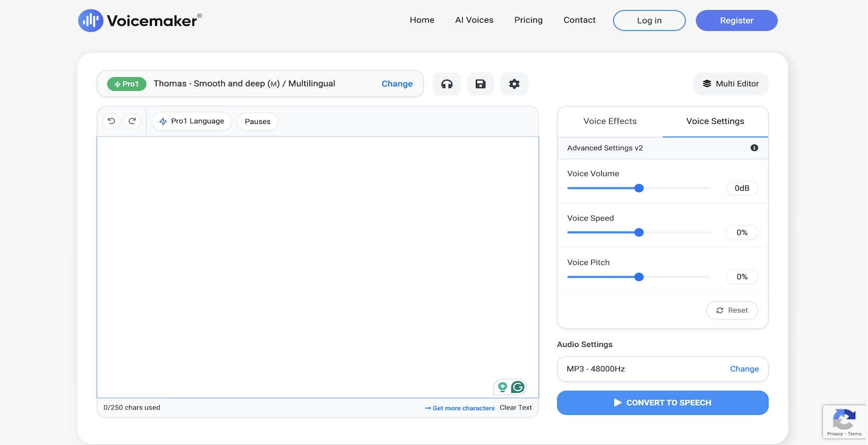Open the Pricing page

pos(528,20)
